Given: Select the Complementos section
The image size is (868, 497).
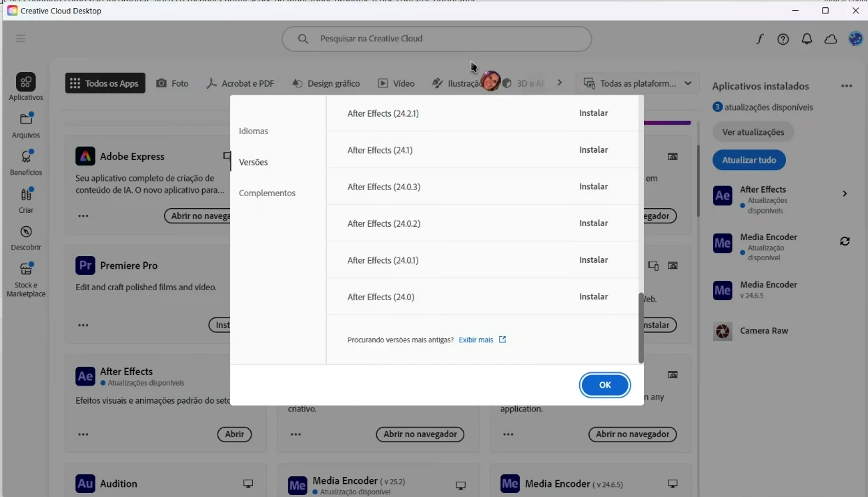Looking at the screenshot, I should pyautogui.click(x=267, y=193).
